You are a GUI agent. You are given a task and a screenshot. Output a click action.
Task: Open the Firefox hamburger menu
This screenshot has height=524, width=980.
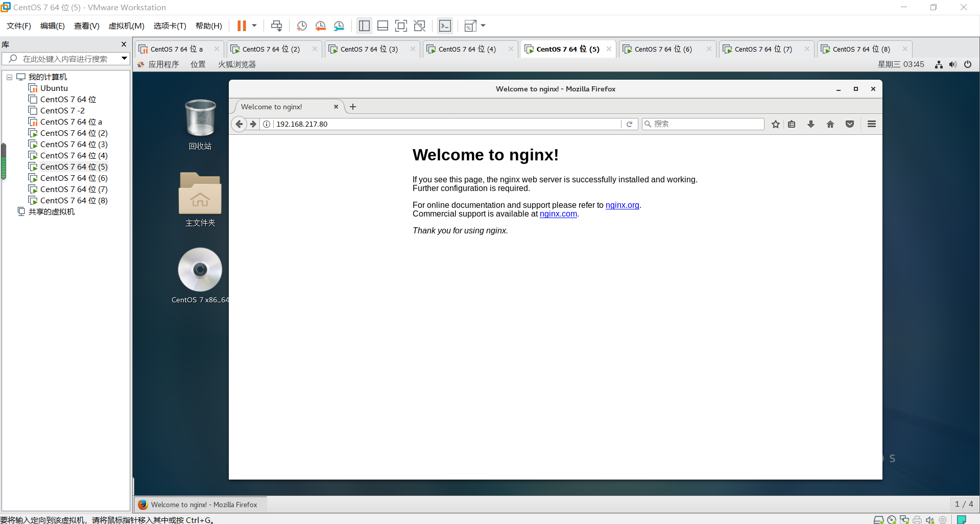pos(872,124)
